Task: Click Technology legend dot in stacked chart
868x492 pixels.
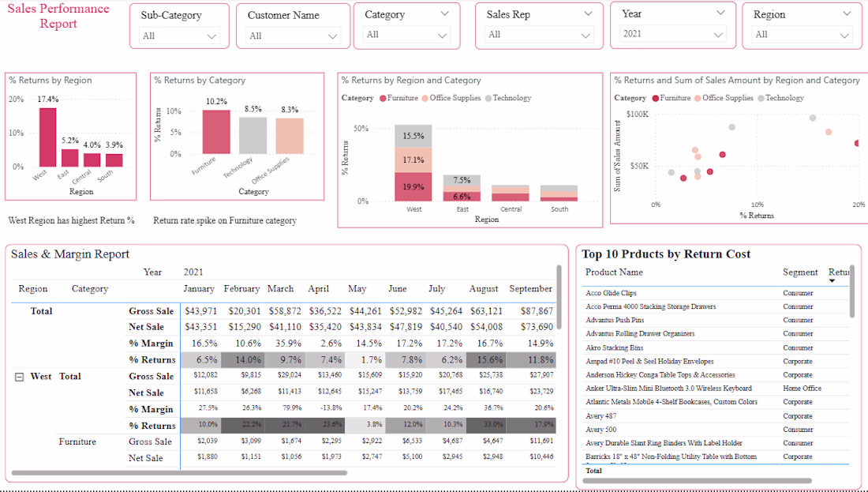Action: pyautogui.click(x=488, y=98)
